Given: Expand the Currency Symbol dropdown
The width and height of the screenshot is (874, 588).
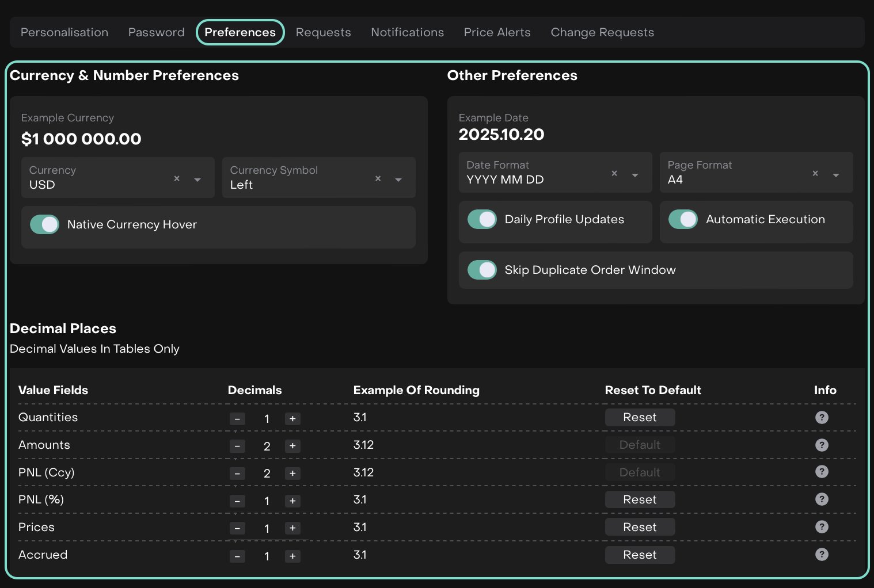Looking at the screenshot, I should point(398,180).
